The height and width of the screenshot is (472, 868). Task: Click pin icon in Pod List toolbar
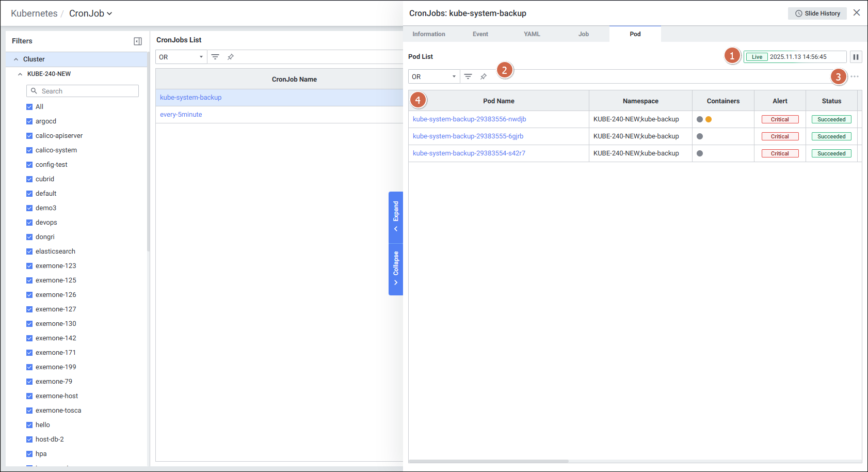(484, 76)
